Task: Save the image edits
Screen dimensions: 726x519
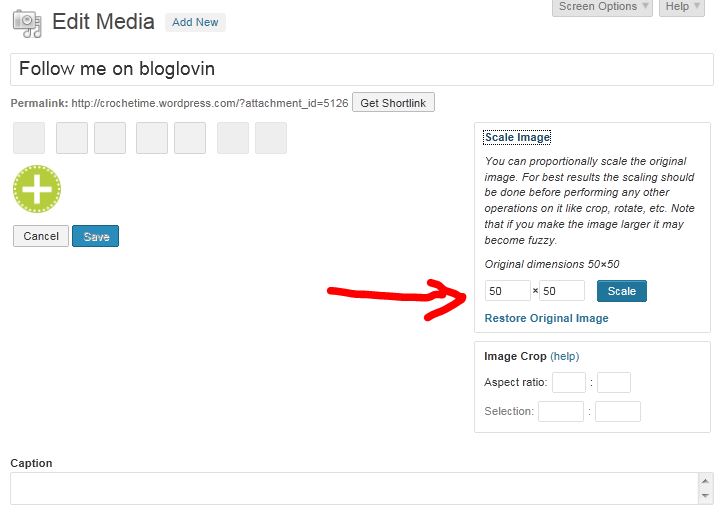Action: pos(96,237)
